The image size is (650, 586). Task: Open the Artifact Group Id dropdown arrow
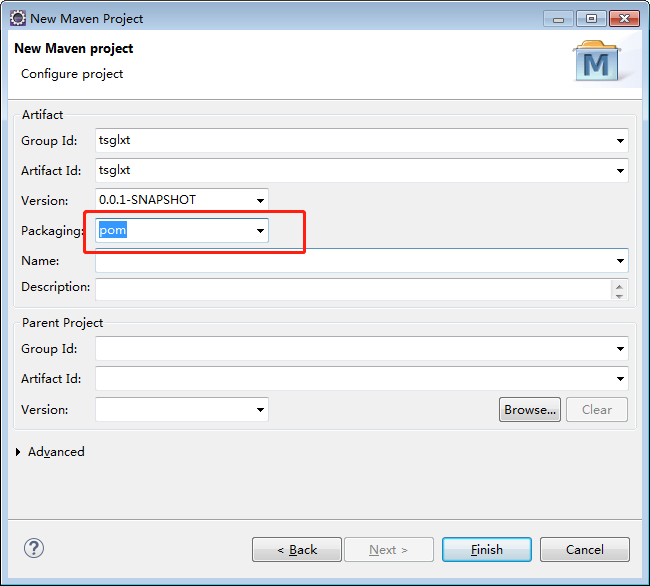(620, 141)
